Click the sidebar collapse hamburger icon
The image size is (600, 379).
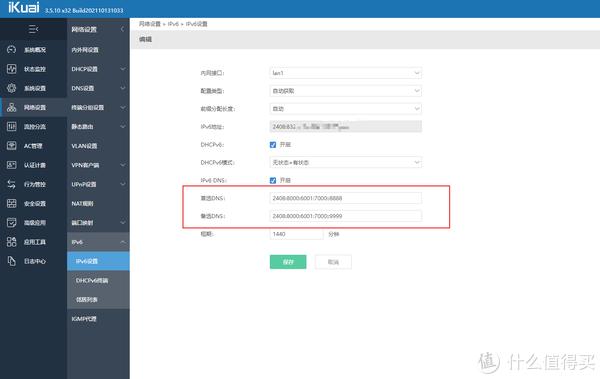pyautogui.click(x=33, y=29)
